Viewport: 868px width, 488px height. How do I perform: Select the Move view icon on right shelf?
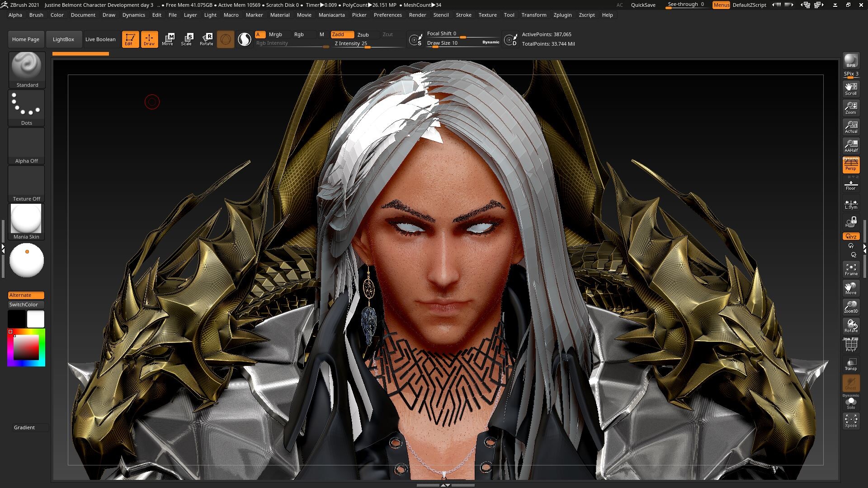point(851,288)
